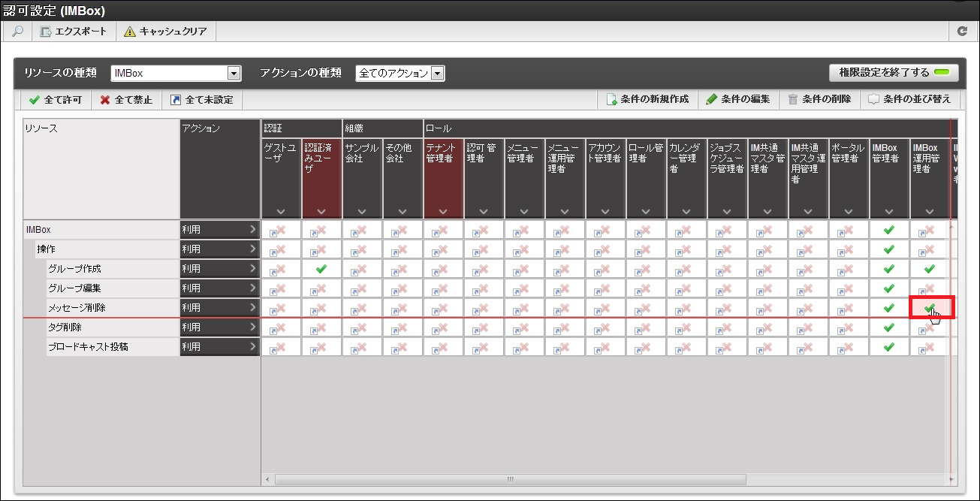
Task: Click 条件の新規作成 button
Action: tap(647, 99)
